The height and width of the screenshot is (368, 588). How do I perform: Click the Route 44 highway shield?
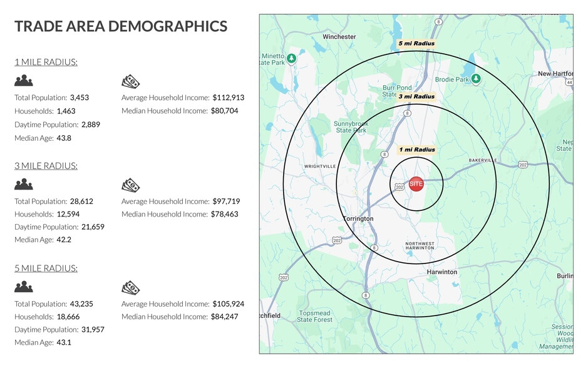coord(569,82)
